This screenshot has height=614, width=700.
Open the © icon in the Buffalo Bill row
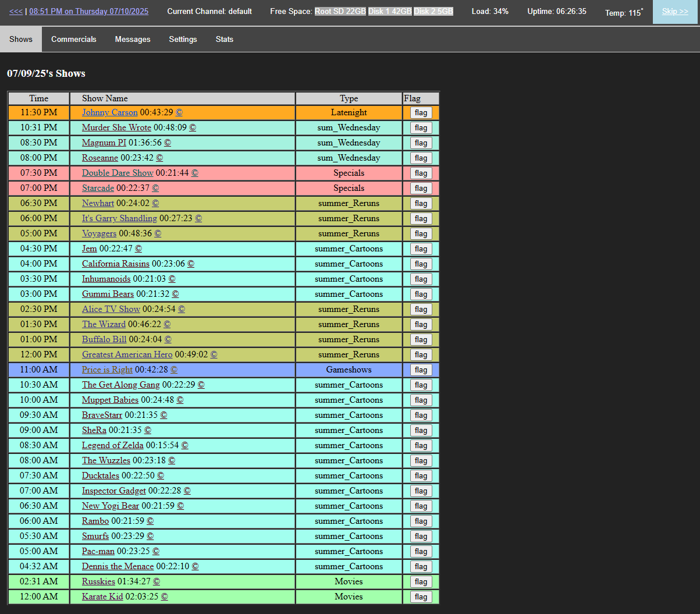tap(168, 339)
